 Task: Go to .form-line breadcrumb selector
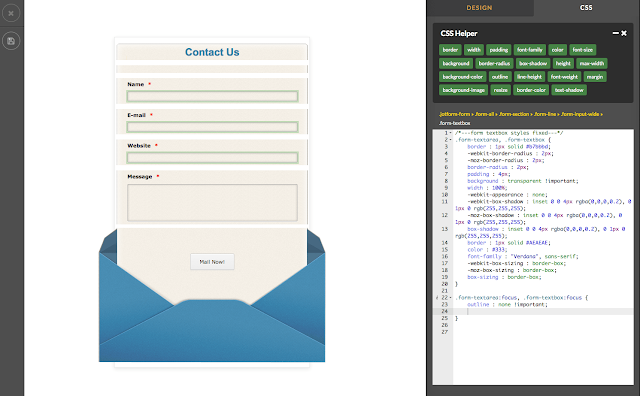(x=545, y=114)
